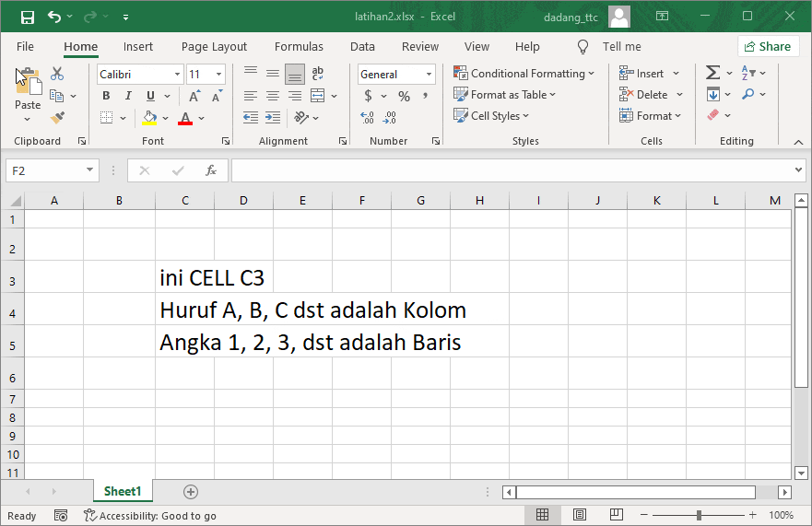
Task: Open text orientation options
Action: (x=301, y=118)
